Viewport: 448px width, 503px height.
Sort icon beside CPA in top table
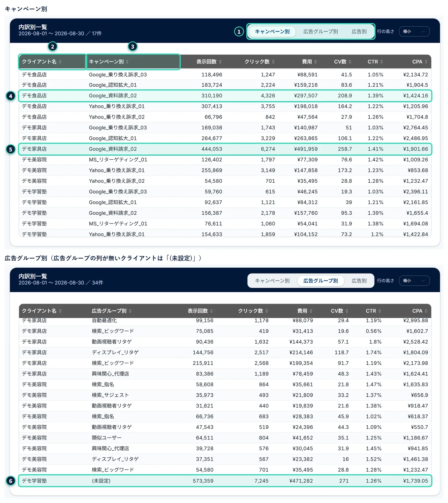pyautogui.click(x=426, y=62)
